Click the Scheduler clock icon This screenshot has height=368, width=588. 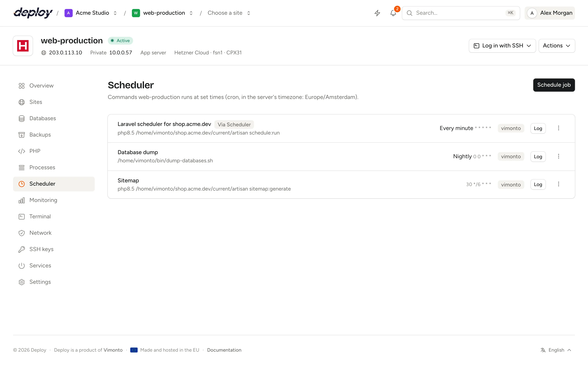(x=22, y=184)
